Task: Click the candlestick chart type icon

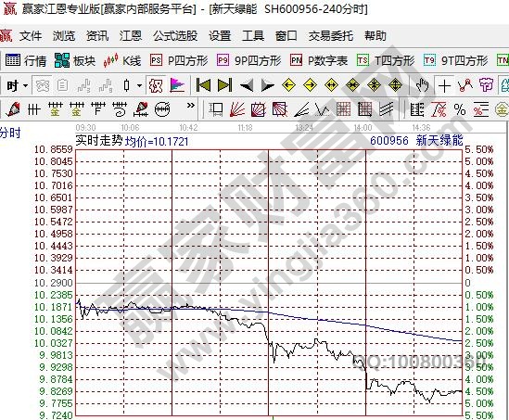Action: click(127, 85)
